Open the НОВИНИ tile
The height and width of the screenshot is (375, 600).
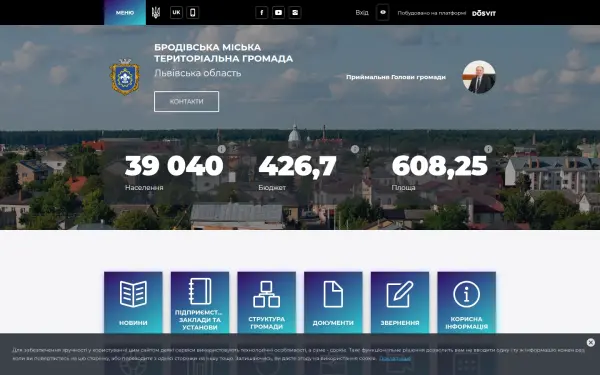click(133, 302)
